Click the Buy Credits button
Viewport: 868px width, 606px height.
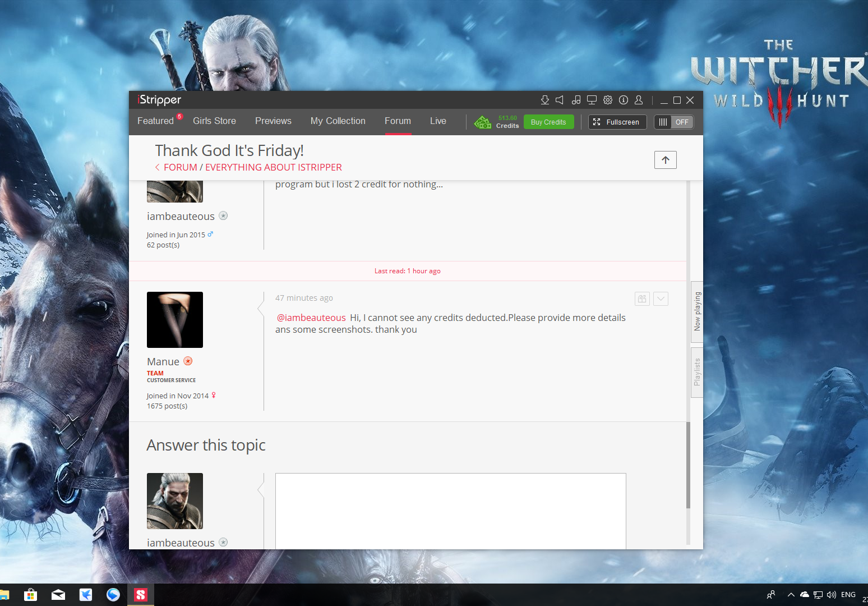click(x=548, y=122)
